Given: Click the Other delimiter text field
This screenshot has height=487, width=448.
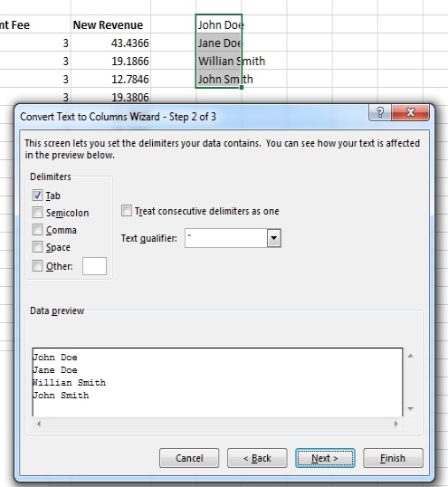Looking at the screenshot, I should pos(94,266).
